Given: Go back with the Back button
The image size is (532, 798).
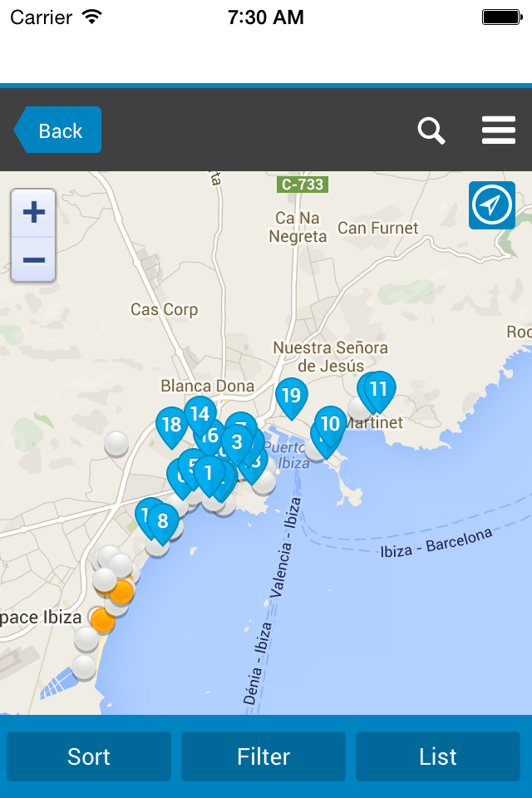Looking at the screenshot, I should pyautogui.click(x=57, y=130).
